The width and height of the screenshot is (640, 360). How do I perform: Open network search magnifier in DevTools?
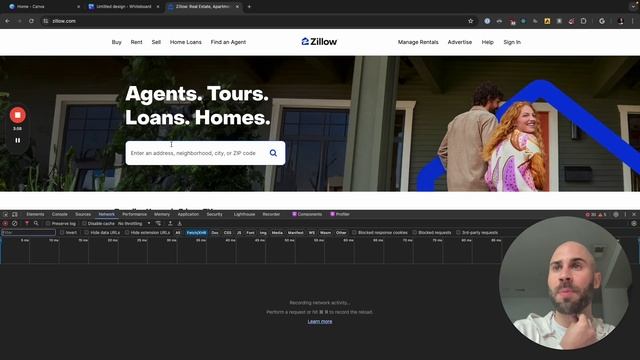[36, 224]
